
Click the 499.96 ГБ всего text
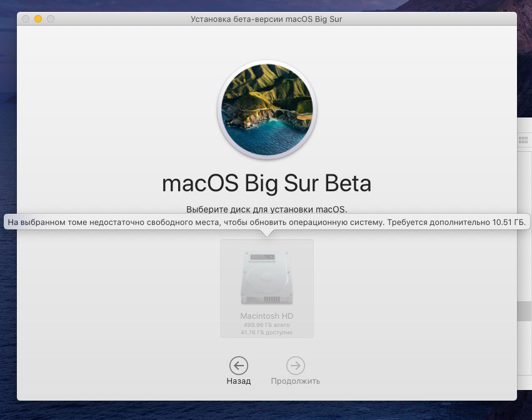267,325
